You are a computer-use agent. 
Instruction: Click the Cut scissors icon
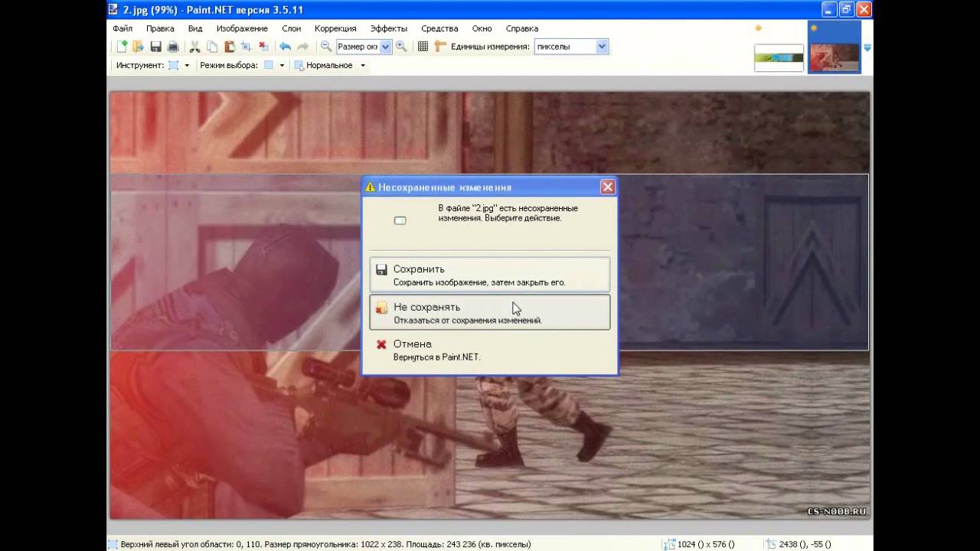click(194, 47)
